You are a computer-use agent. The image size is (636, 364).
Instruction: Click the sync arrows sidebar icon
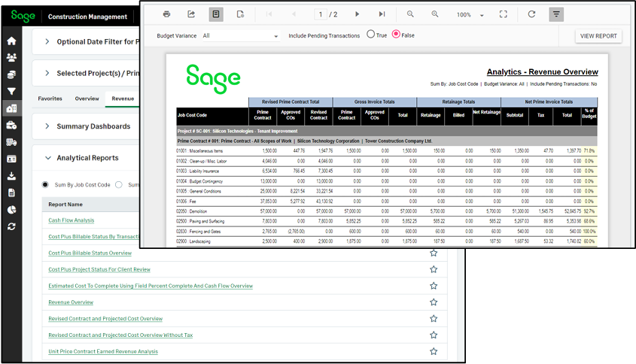11,226
